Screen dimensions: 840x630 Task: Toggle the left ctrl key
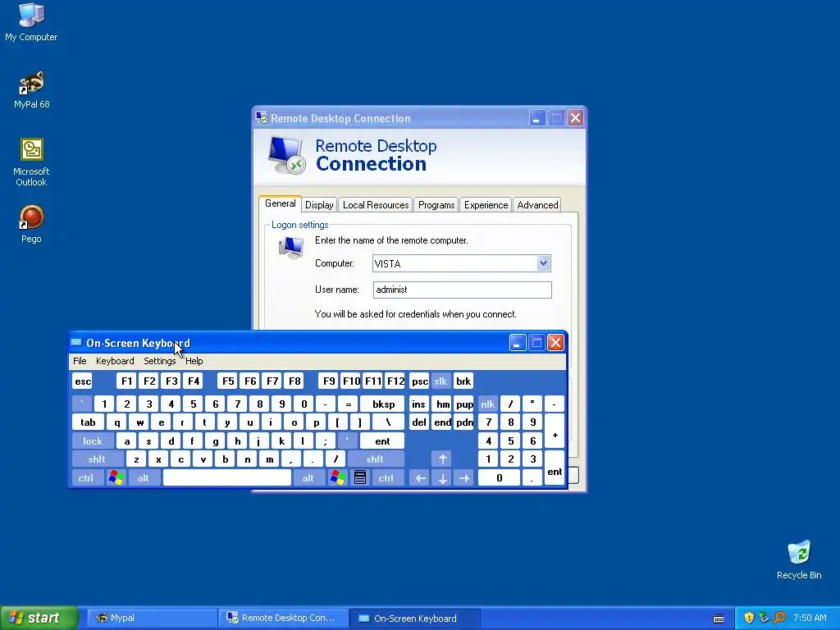pyautogui.click(x=87, y=478)
